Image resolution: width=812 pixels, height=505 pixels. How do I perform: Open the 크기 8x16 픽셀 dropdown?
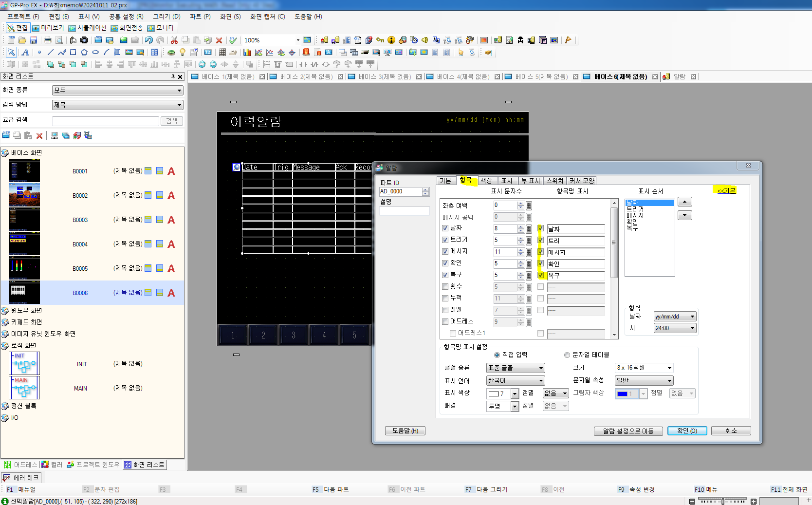point(644,368)
